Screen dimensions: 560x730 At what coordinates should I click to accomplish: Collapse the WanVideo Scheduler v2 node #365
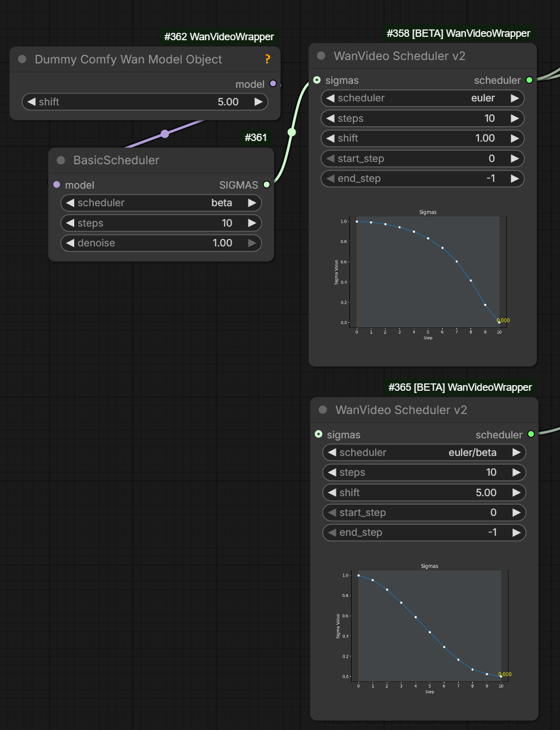coord(322,409)
